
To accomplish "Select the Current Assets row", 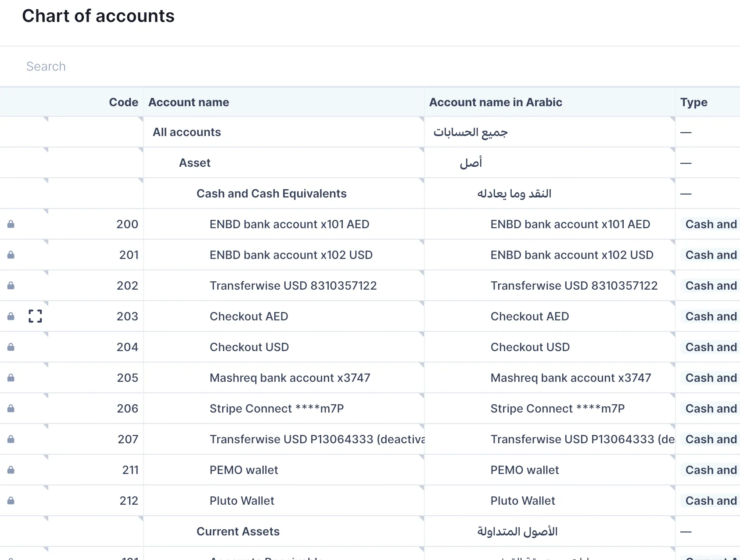I will pos(237,531).
